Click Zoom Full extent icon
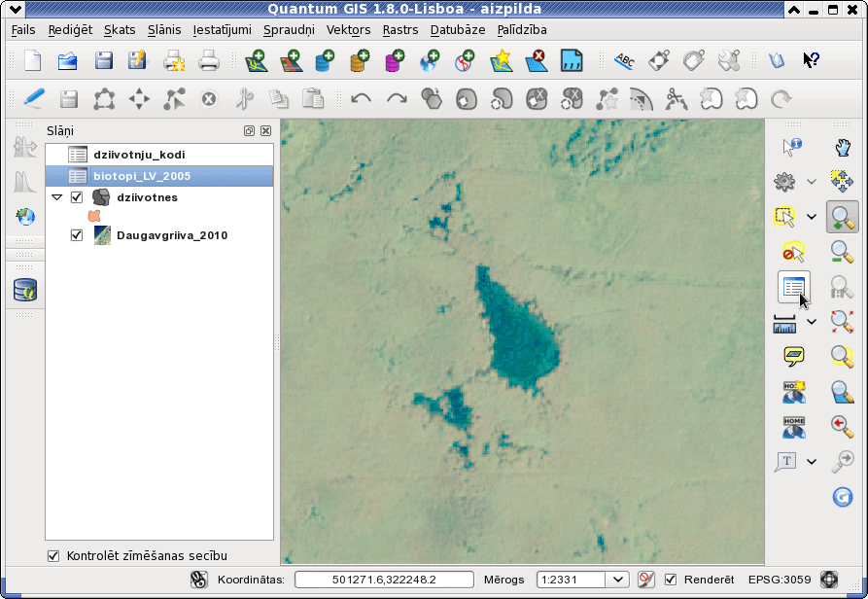 843,322
